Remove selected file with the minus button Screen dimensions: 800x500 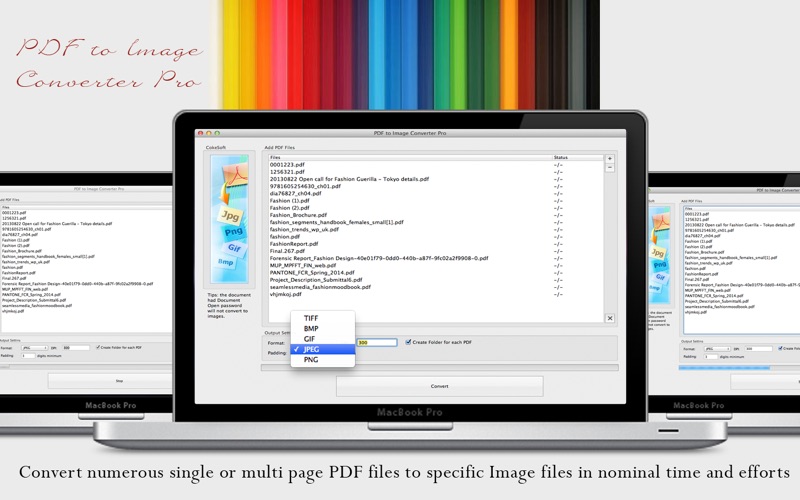point(610,167)
